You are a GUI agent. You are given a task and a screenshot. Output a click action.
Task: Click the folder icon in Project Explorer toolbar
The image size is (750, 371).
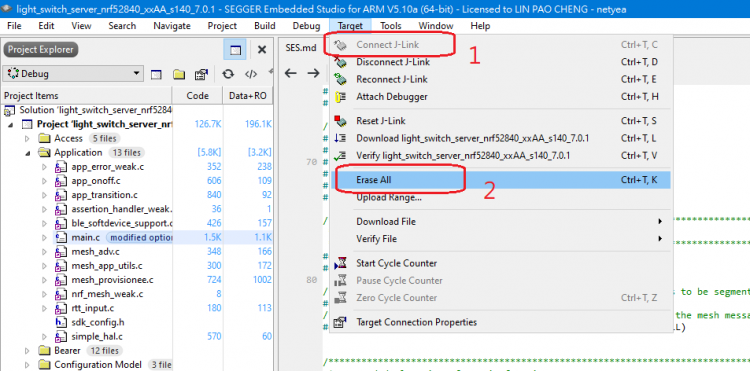[x=179, y=74]
